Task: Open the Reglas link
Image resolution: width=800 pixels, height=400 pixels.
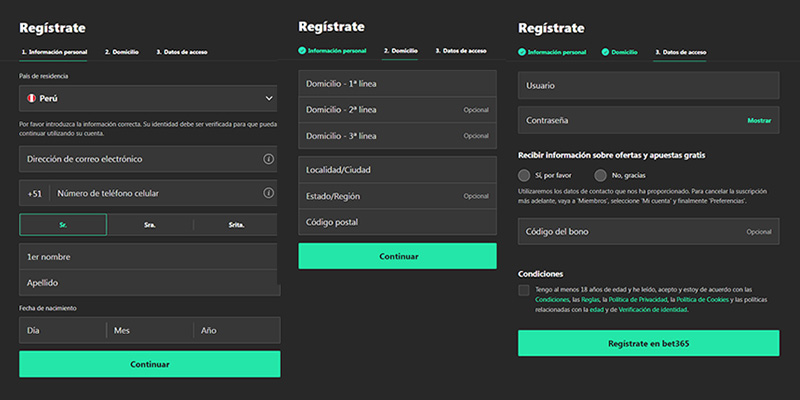Action: point(590,299)
